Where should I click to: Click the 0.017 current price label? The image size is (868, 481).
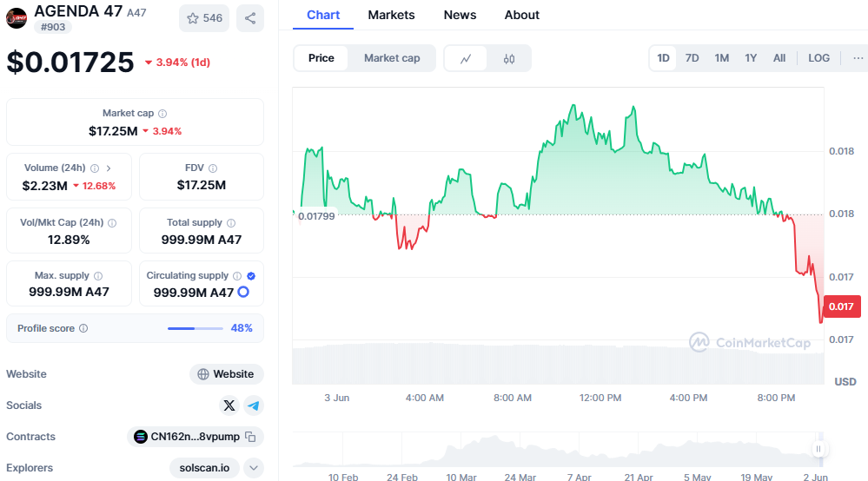click(842, 306)
